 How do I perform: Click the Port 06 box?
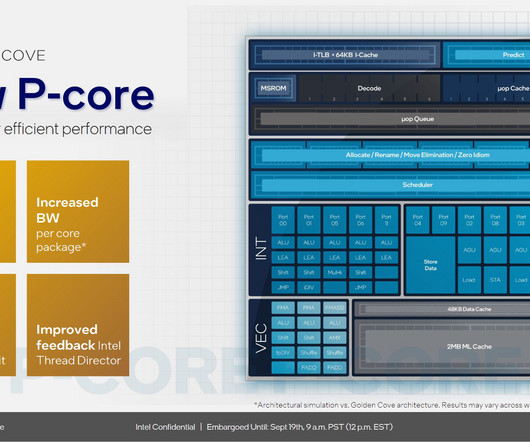(360, 220)
